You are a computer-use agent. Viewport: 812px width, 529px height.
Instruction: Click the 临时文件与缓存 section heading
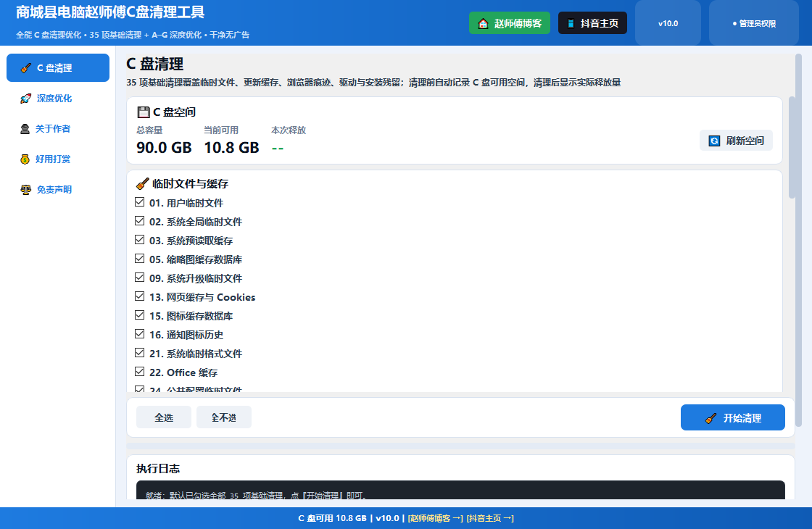190,184
